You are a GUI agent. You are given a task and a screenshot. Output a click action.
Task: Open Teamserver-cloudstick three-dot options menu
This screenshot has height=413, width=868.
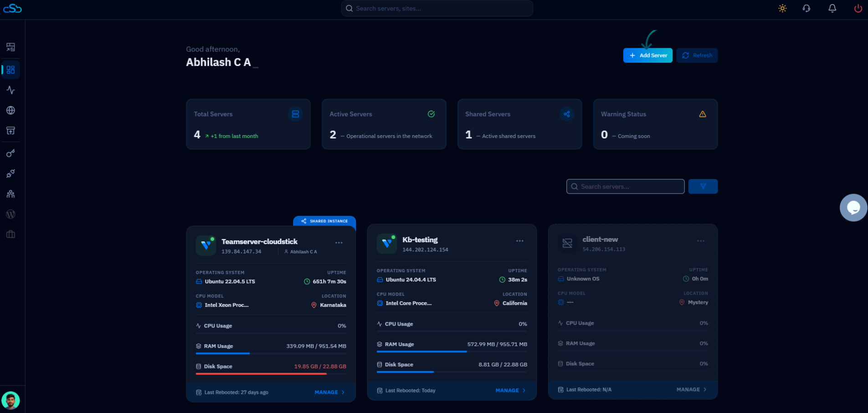point(339,243)
